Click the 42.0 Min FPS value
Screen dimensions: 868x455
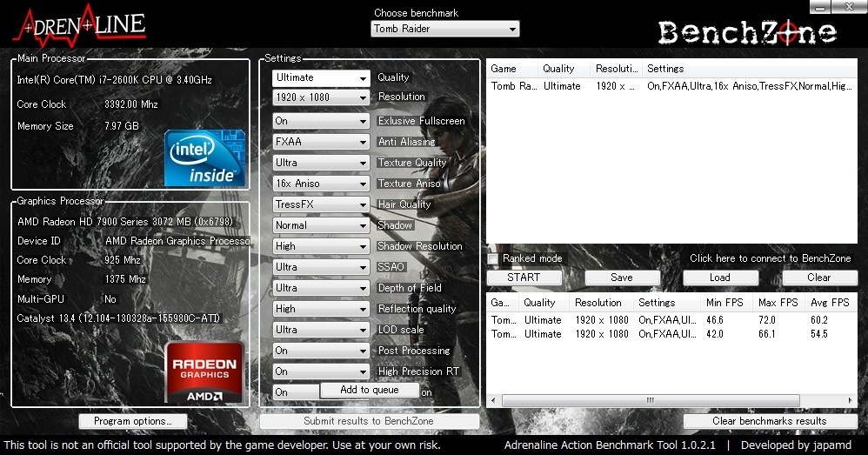point(715,334)
